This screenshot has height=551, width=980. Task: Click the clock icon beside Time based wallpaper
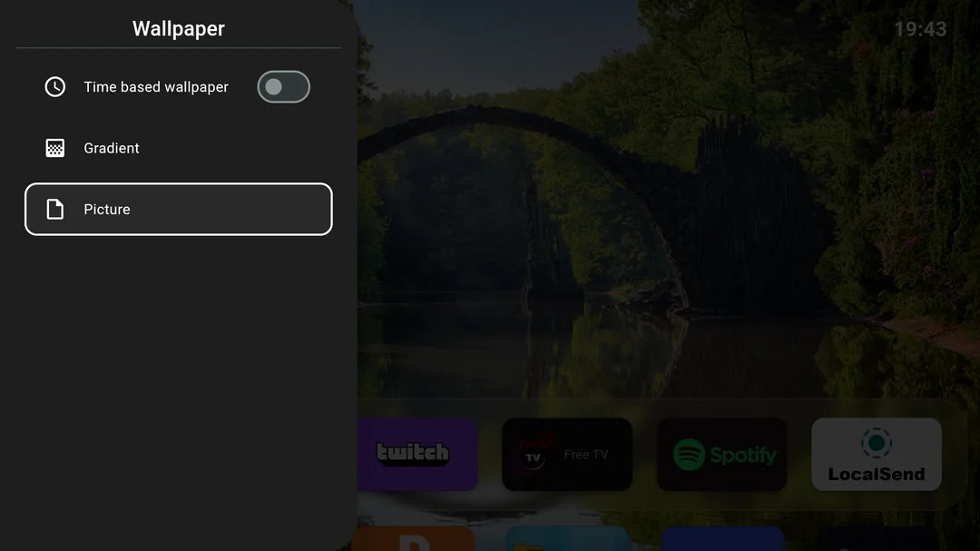[54, 86]
